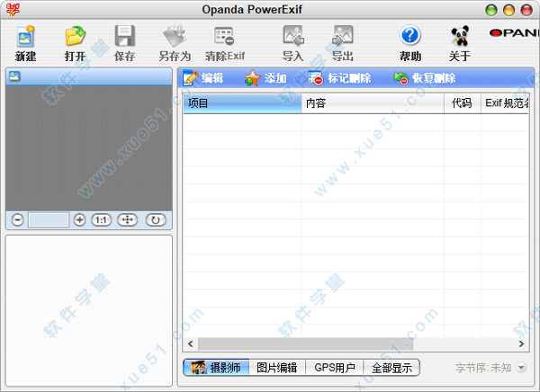Image resolution: width=540 pixels, height=392 pixels.
Task: Switch to the GPS用户 tab
Action: [x=335, y=368]
